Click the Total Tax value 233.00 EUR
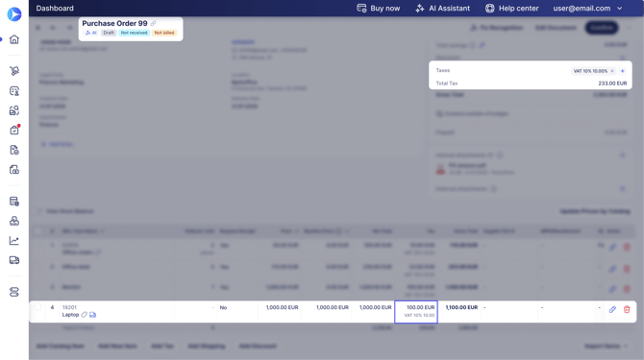This screenshot has width=644, height=360. click(612, 84)
